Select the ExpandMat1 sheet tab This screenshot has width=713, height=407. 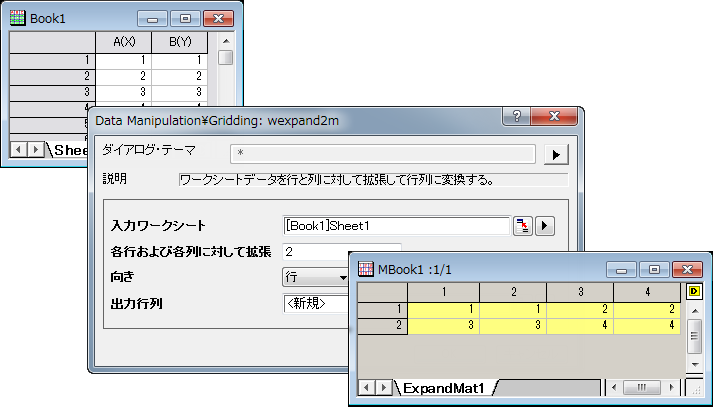(444, 388)
